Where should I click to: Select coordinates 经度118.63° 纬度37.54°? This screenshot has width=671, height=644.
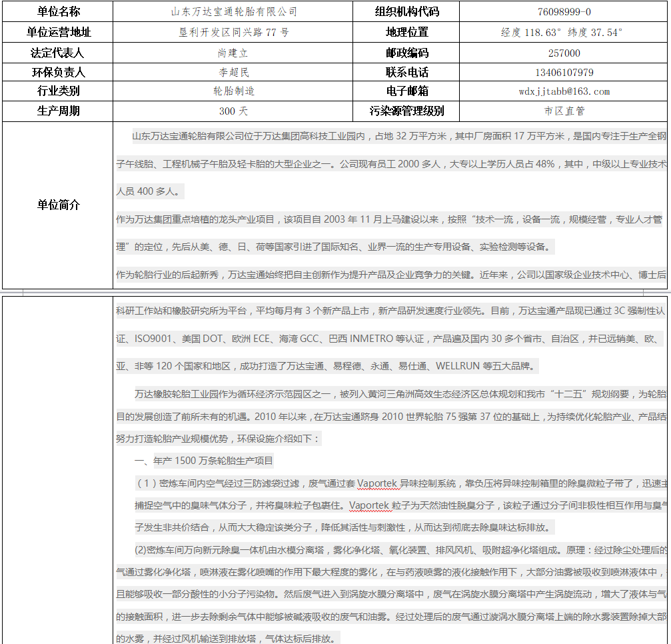tap(562, 32)
